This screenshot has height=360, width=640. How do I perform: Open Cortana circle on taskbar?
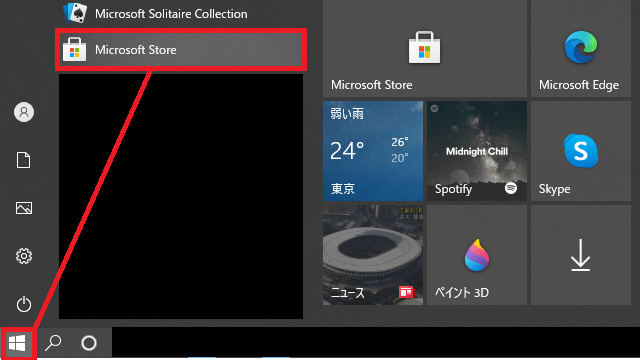pyautogui.click(x=89, y=343)
